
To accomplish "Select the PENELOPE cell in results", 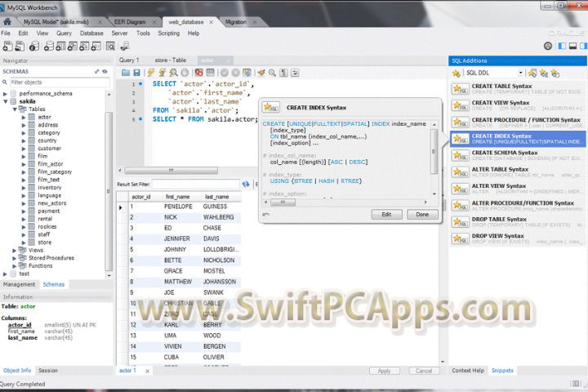I will click(178, 207).
